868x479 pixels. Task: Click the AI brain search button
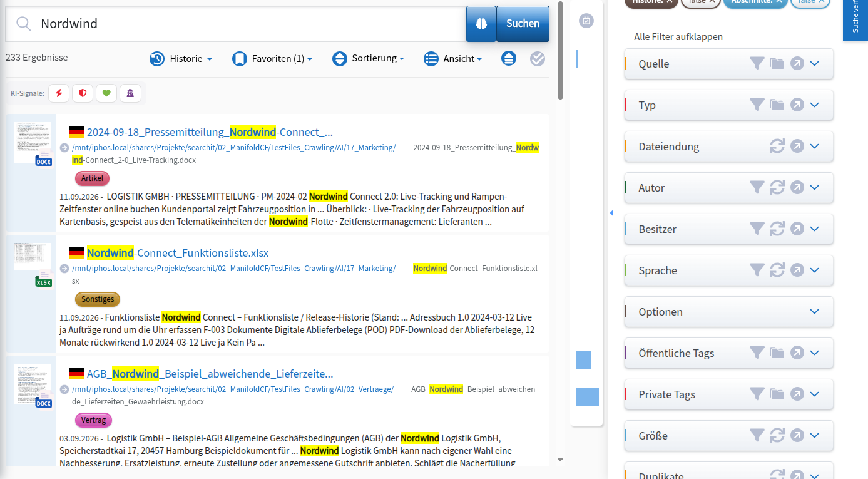pyautogui.click(x=481, y=24)
